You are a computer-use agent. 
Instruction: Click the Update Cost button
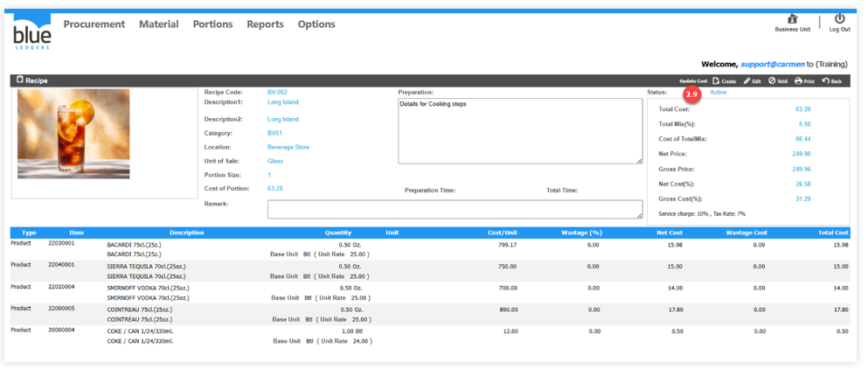[693, 80]
